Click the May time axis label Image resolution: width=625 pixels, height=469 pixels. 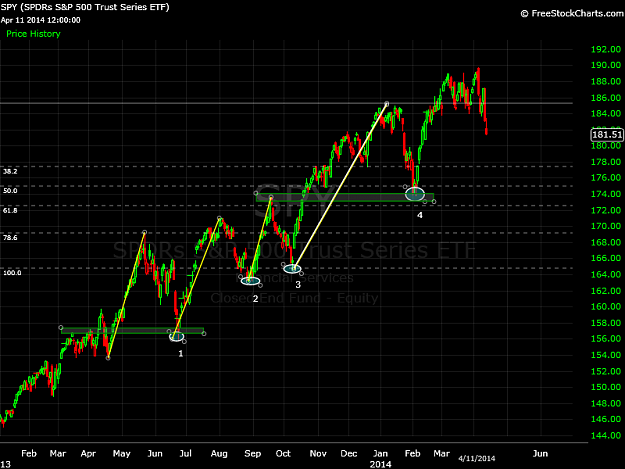click(122, 453)
